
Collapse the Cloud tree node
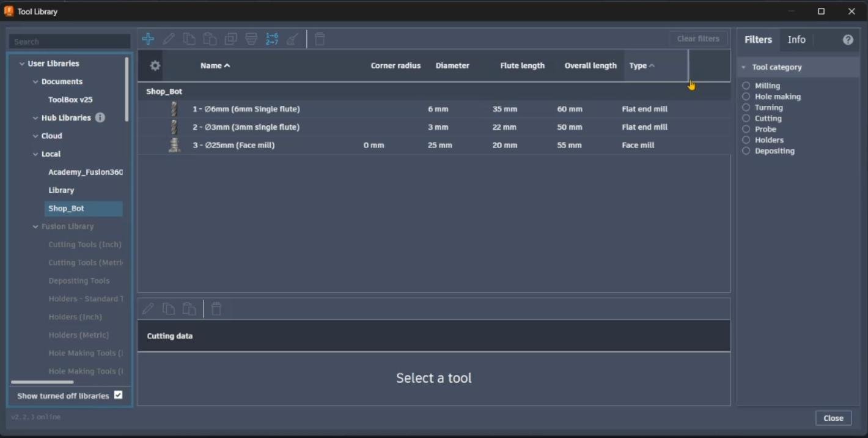pos(35,136)
